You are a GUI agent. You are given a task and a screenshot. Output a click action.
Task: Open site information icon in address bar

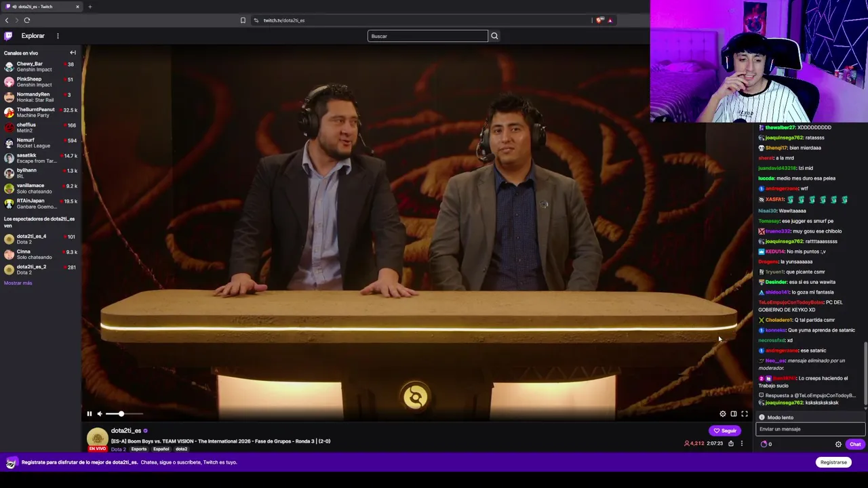click(x=256, y=20)
